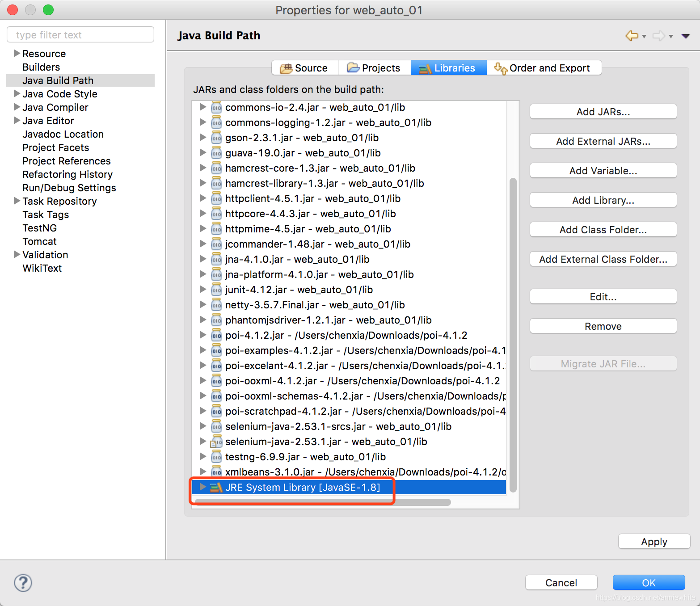The image size is (700, 606).
Task: Click jar icon of hamcrest-core-1.3.jar
Action: coord(216,168)
